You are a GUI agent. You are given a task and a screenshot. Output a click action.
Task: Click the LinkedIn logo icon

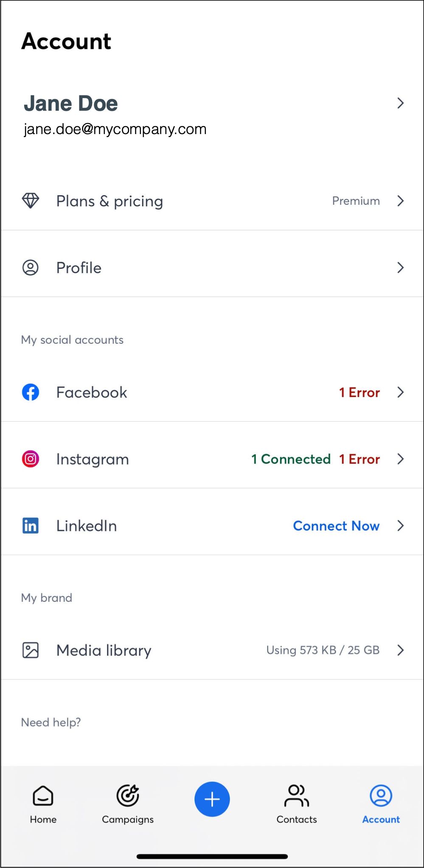click(x=31, y=526)
